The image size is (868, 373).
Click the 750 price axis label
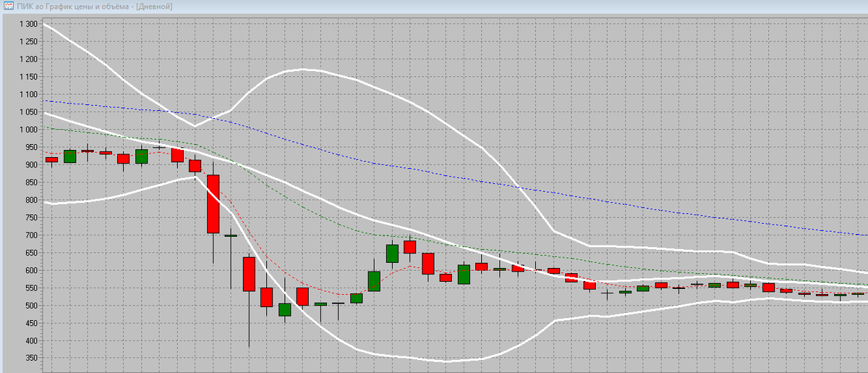pyautogui.click(x=30, y=218)
